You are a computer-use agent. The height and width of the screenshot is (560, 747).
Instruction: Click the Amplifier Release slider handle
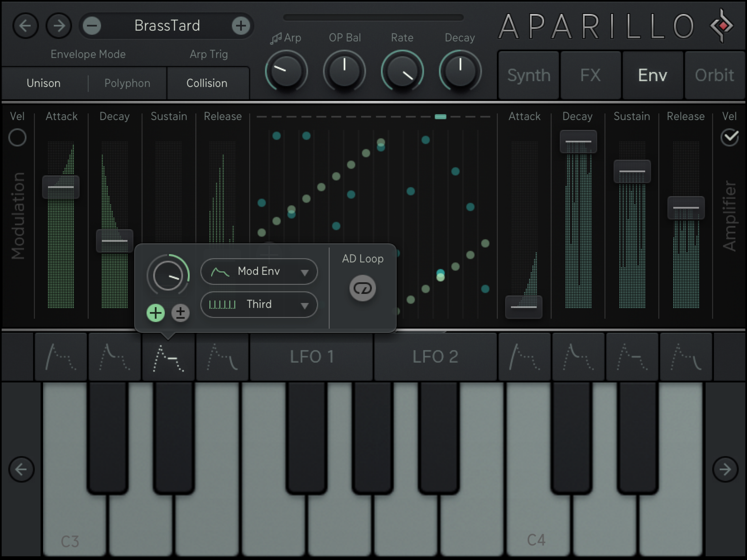(686, 208)
